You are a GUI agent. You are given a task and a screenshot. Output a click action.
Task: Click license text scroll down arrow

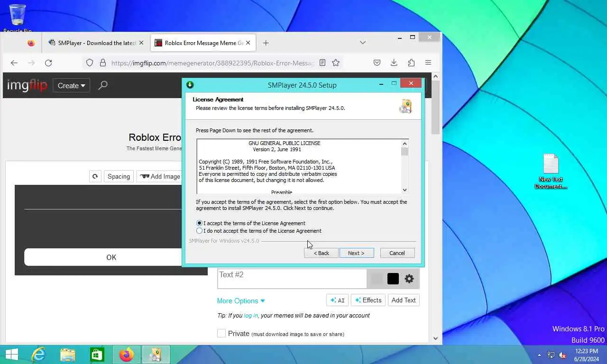point(405,190)
